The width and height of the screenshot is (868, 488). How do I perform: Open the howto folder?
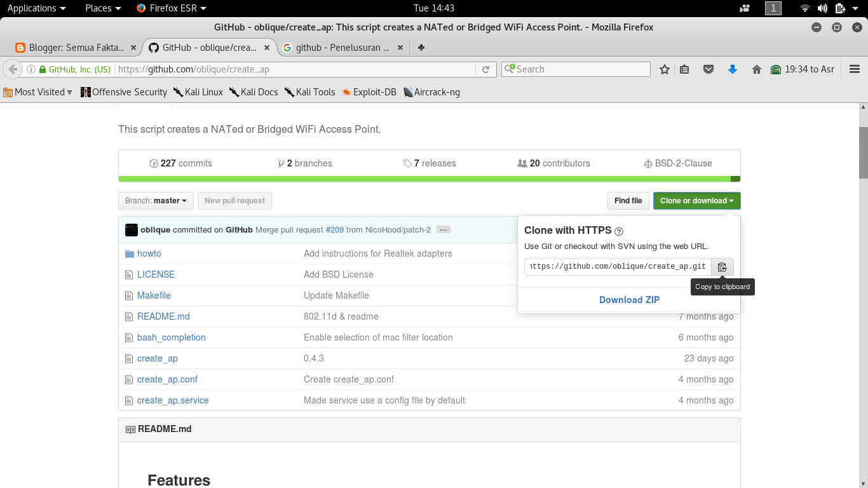pyautogui.click(x=149, y=254)
